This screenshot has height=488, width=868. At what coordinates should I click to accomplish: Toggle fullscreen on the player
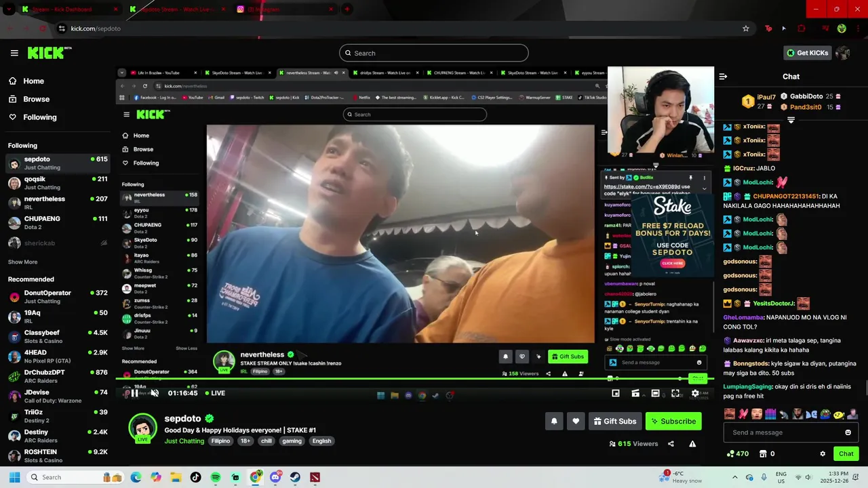[675, 393]
